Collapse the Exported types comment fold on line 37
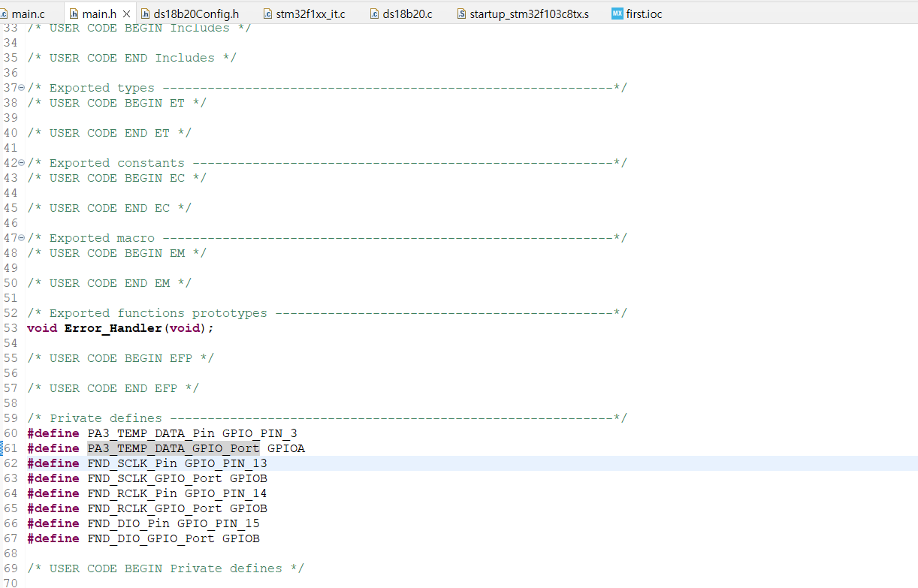Viewport: 918px width, 588px height. [x=21, y=88]
